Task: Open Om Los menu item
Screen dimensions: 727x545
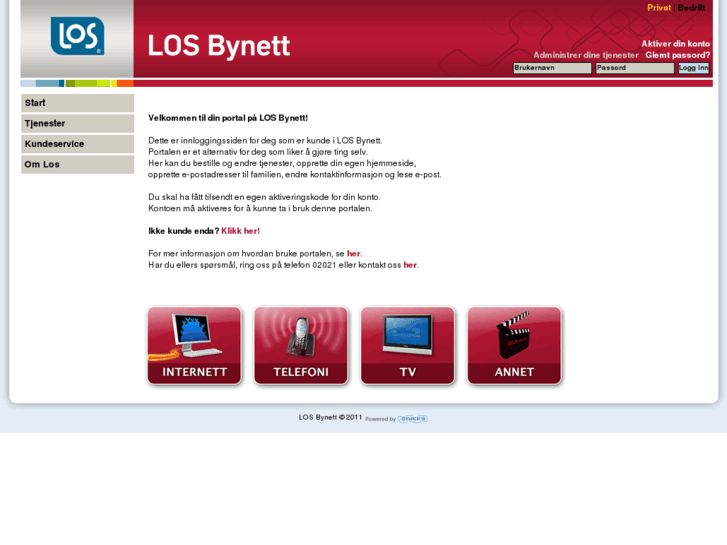Action: 77,164
